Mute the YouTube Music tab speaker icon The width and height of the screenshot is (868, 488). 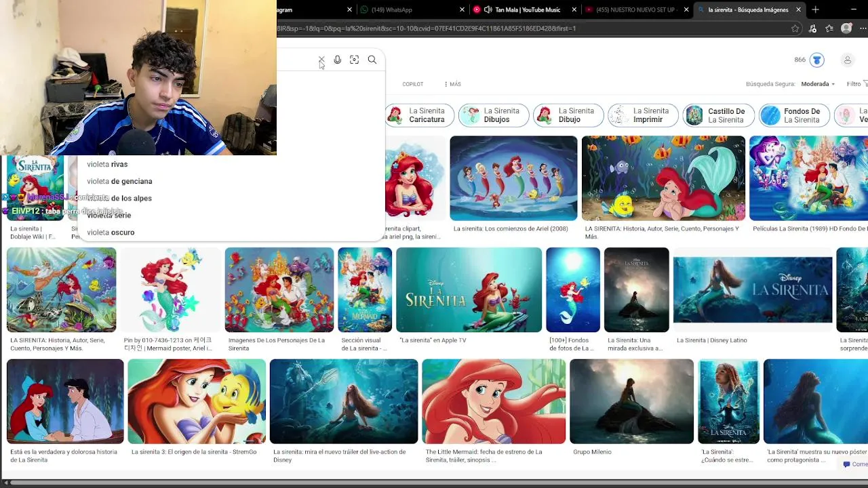click(x=488, y=9)
